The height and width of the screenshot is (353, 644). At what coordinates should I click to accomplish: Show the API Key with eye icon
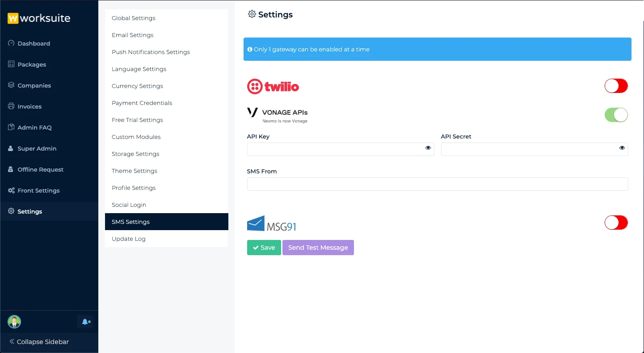coord(428,148)
